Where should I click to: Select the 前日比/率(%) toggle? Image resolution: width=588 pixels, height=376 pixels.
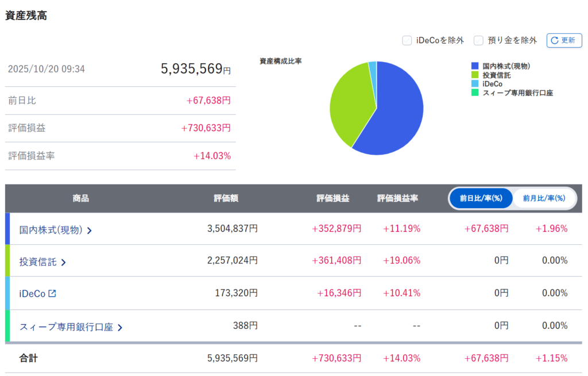[481, 198]
